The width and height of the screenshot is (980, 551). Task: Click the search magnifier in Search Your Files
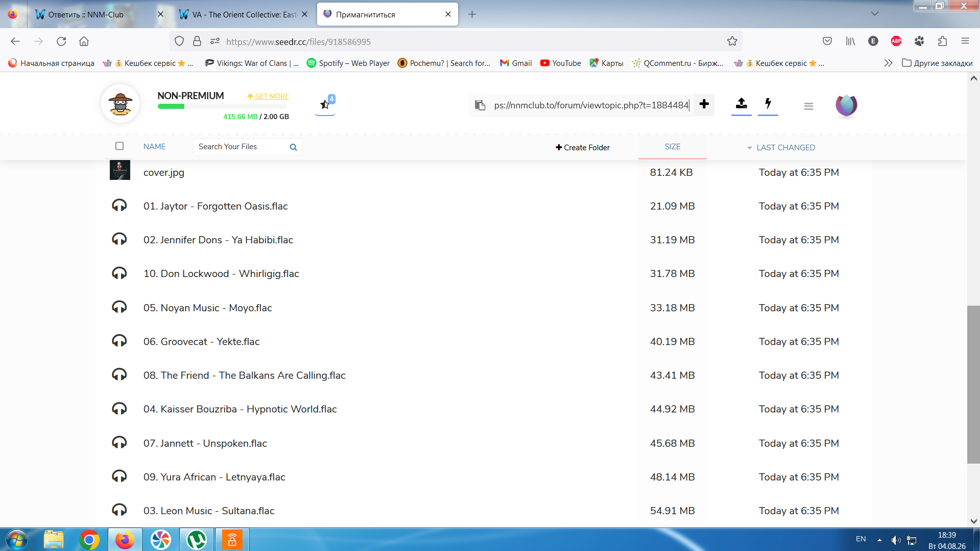point(293,147)
